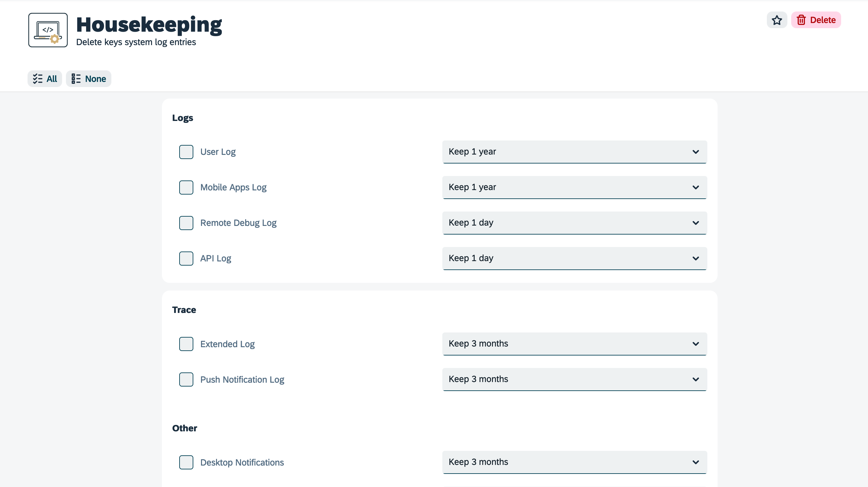Viewport: 868px width, 487px height.
Task: Expand Mobile Apps Log keep-period dropdown
Action: pyautogui.click(x=574, y=187)
